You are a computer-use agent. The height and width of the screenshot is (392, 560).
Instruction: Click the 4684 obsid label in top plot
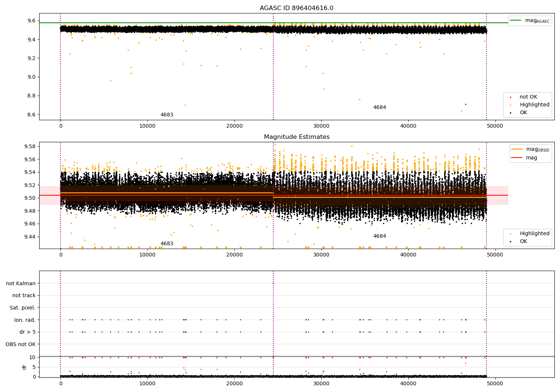point(379,108)
